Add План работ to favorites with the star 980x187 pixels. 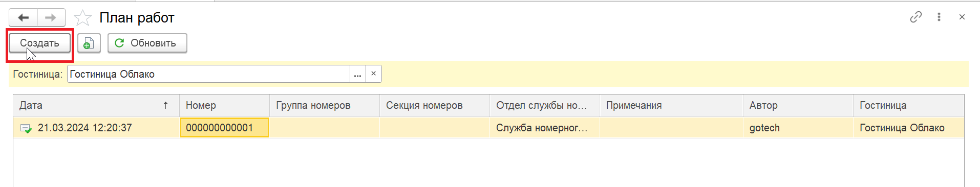click(82, 18)
